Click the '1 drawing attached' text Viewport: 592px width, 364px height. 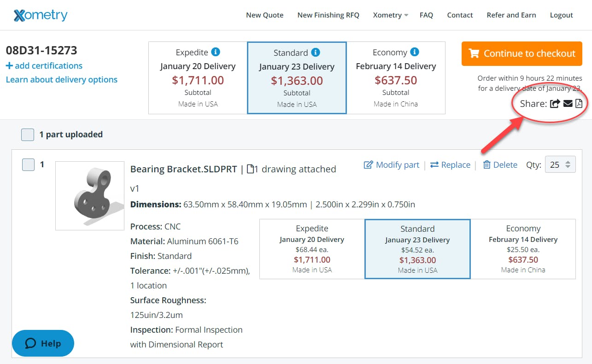(295, 169)
